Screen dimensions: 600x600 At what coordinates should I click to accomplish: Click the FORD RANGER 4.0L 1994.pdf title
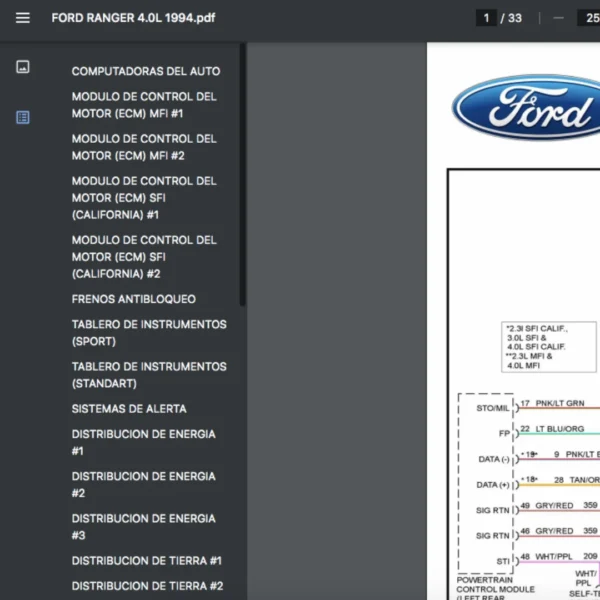(133, 18)
